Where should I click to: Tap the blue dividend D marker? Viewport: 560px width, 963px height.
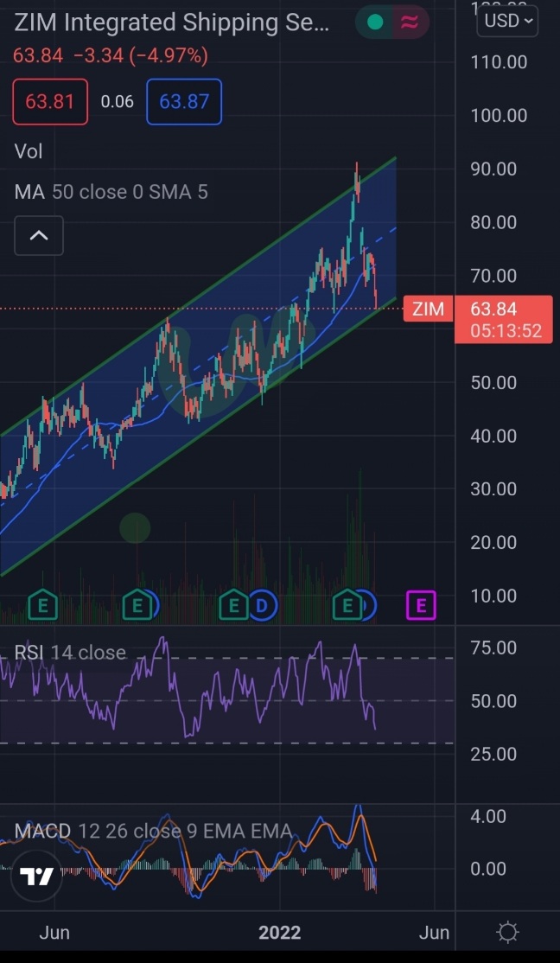click(261, 607)
